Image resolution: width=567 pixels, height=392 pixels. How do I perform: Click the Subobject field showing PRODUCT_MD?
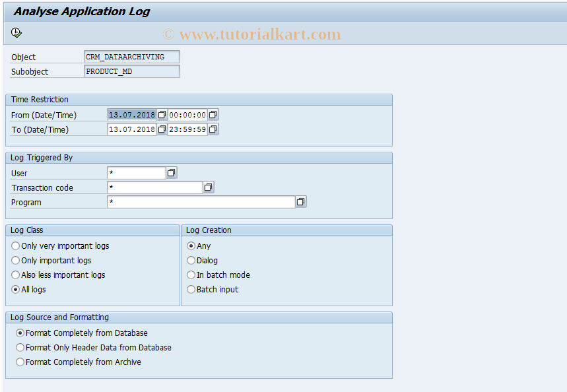click(x=131, y=71)
